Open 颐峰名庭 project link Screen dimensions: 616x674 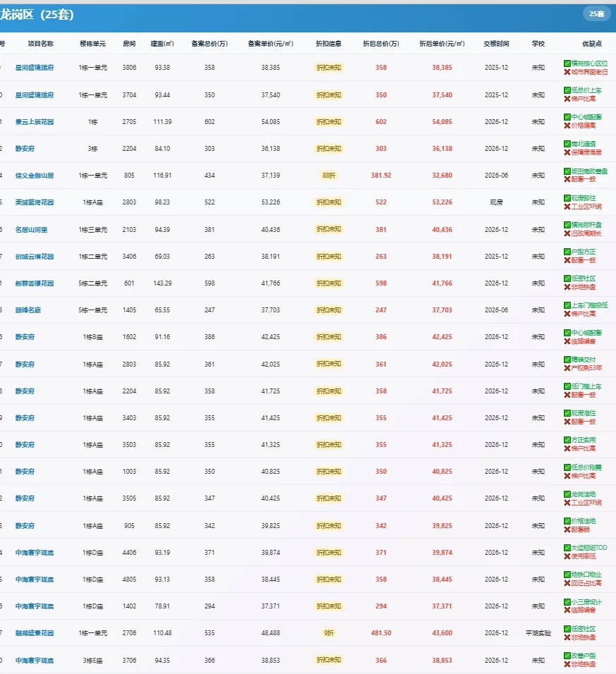(x=28, y=310)
